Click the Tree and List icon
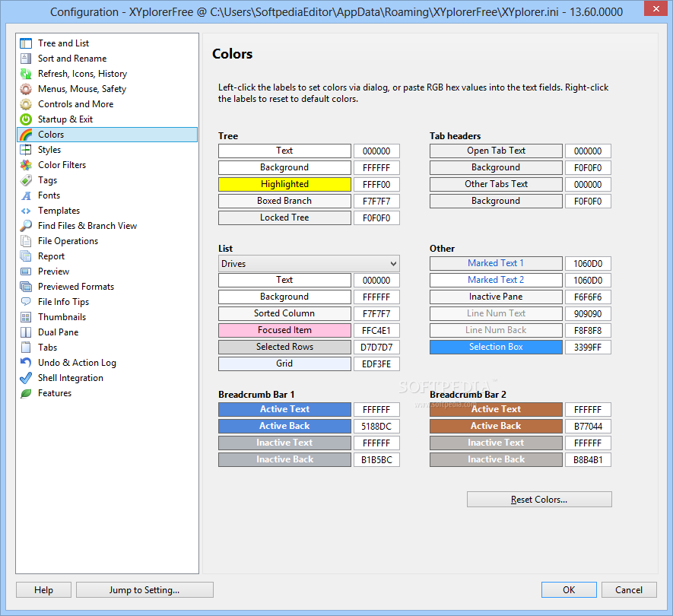Image resolution: width=673 pixels, height=616 pixels. (x=26, y=43)
